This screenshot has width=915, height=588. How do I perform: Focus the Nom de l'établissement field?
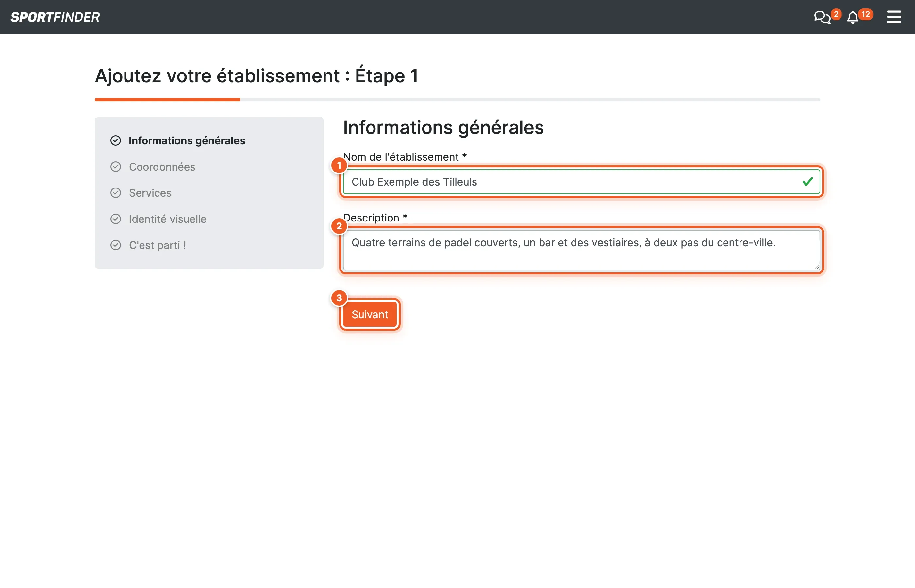click(581, 182)
